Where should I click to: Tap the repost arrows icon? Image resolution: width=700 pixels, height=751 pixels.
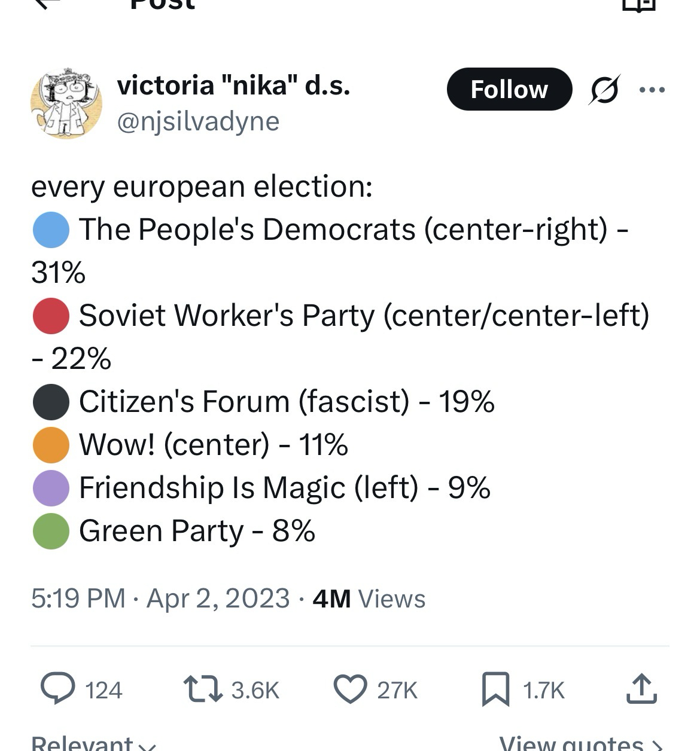coord(202,689)
